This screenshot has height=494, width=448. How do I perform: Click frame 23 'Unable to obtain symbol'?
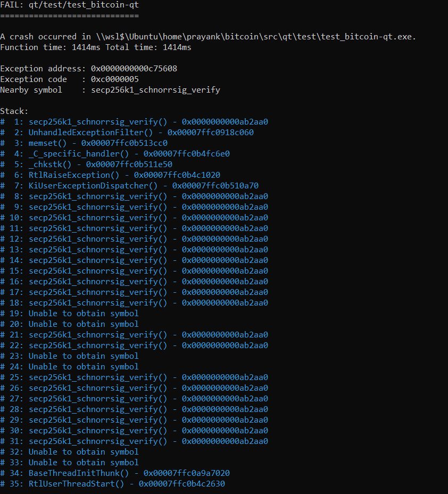[69, 356]
